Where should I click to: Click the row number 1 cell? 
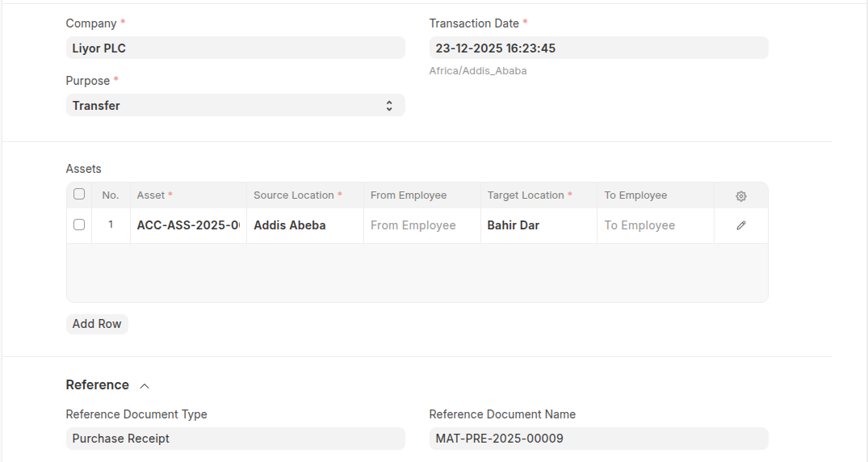point(111,225)
